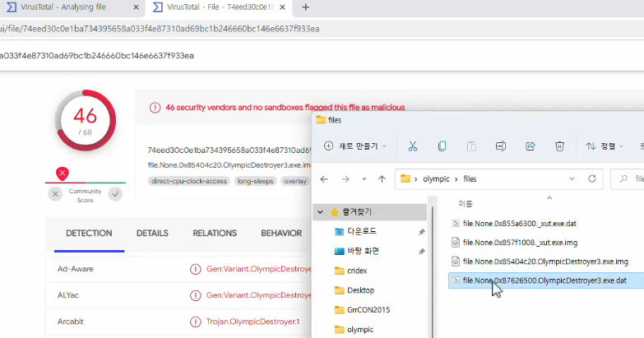Open the 정렬 (Sort) dropdown in Explorer
The width and height of the screenshot is (644, 338).
(x=605, y=146)
